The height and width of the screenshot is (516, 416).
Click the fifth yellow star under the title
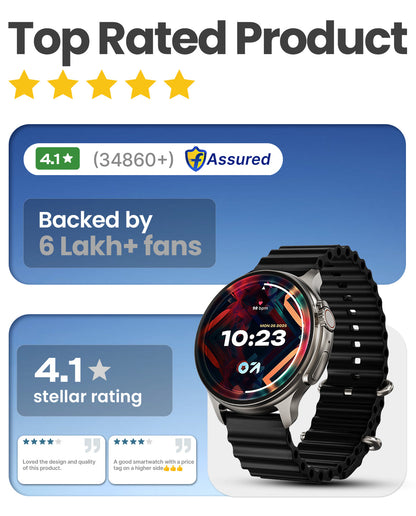tap(179, 85)
